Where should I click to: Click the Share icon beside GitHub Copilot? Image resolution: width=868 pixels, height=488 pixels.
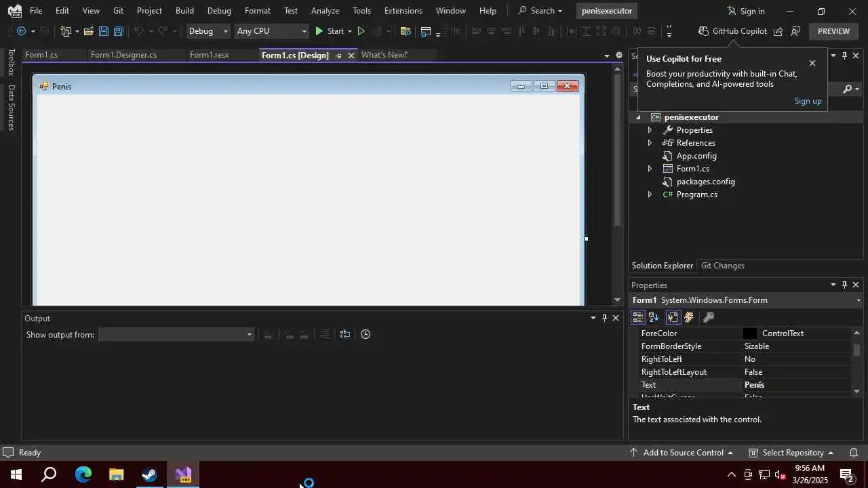(778, 31)
